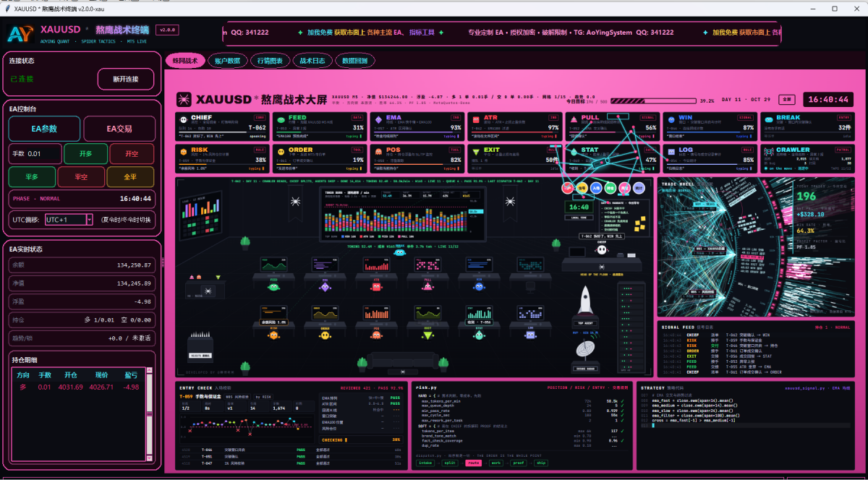Click the WIN agent card icon

670,120
